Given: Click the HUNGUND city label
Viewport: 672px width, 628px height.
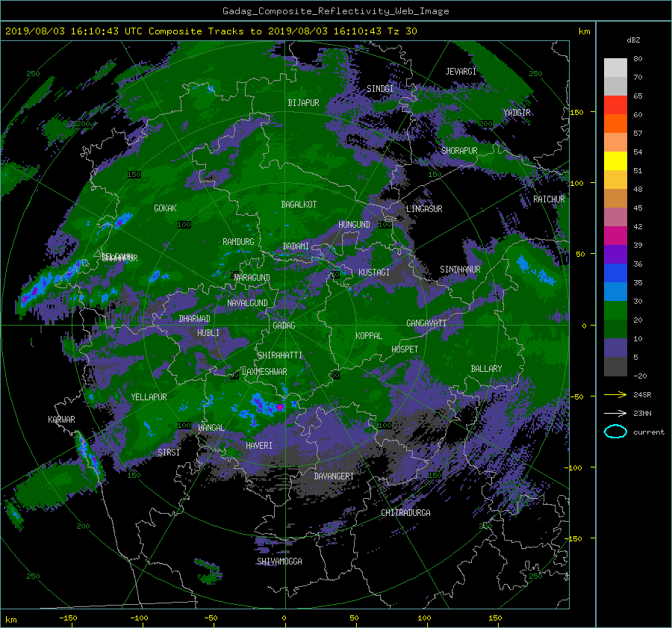Looking at the screenshot, I should 354,225.
